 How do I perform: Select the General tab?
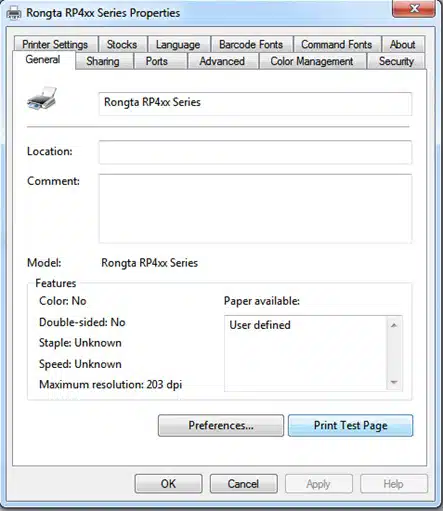(43, 60)
